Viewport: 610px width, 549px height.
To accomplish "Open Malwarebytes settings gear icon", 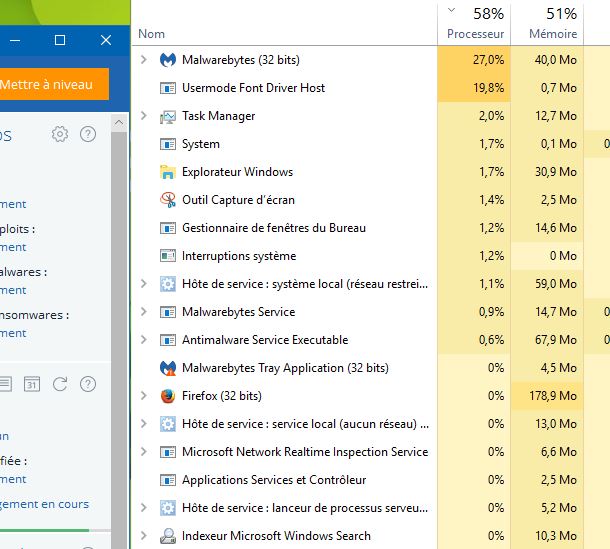I will [60, 134].
